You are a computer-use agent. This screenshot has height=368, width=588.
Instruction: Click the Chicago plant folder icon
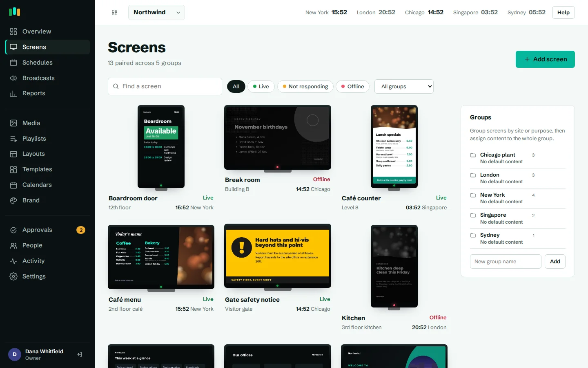click(473, 155)
